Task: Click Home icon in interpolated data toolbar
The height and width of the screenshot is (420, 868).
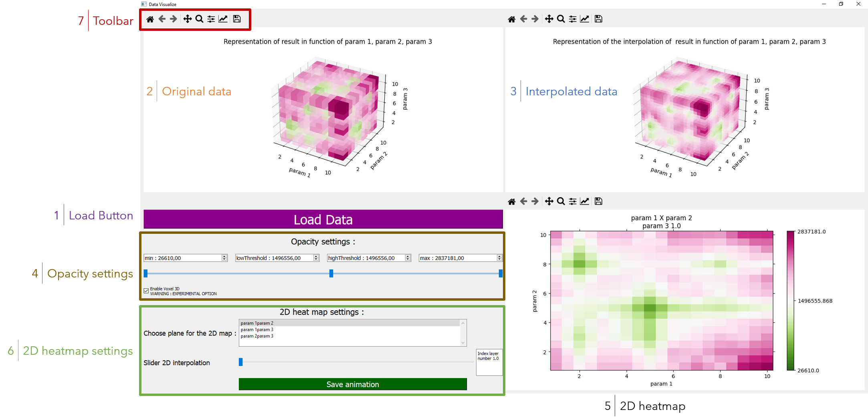Action: (512, 19)
